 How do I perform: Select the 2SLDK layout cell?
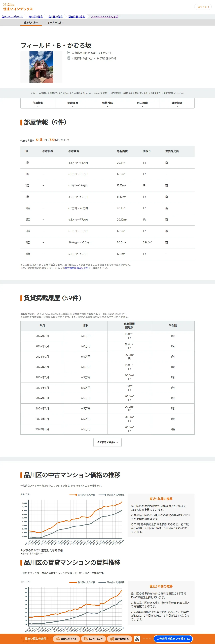147,242
